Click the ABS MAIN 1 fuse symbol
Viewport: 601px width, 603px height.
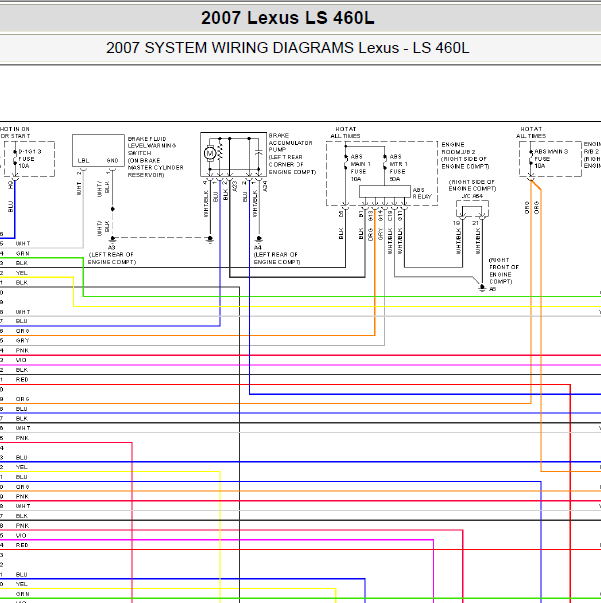pos(345,162)
